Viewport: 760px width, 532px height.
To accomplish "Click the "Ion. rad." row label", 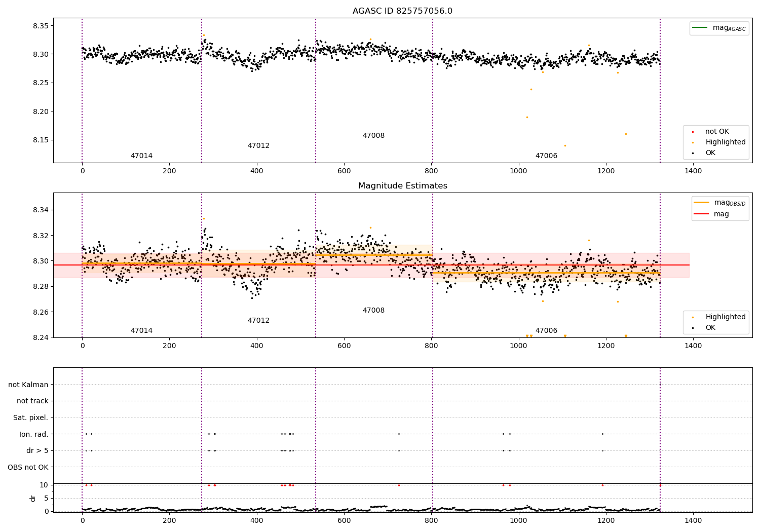I will 34,434.
